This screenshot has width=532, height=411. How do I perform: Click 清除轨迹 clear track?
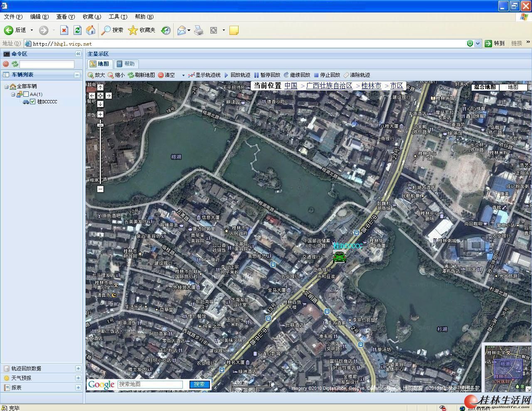tap(357, 75)
